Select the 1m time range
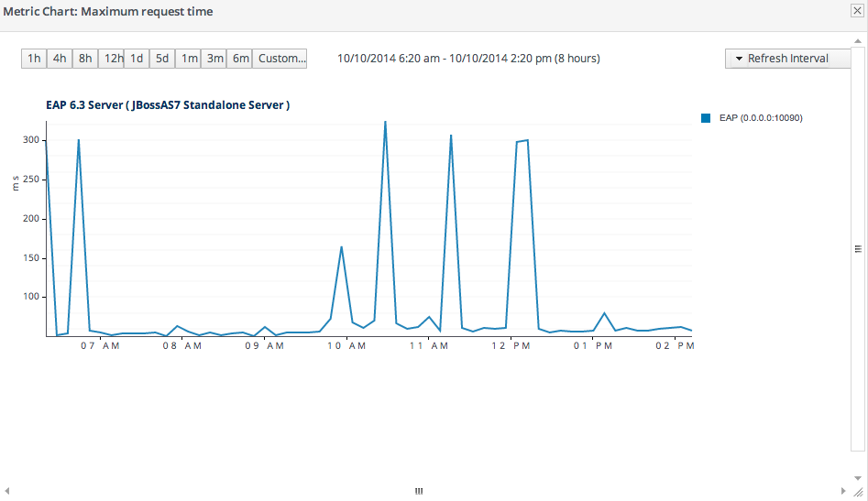The height and width of the screenshot is (501, 868). click(189, 59)
